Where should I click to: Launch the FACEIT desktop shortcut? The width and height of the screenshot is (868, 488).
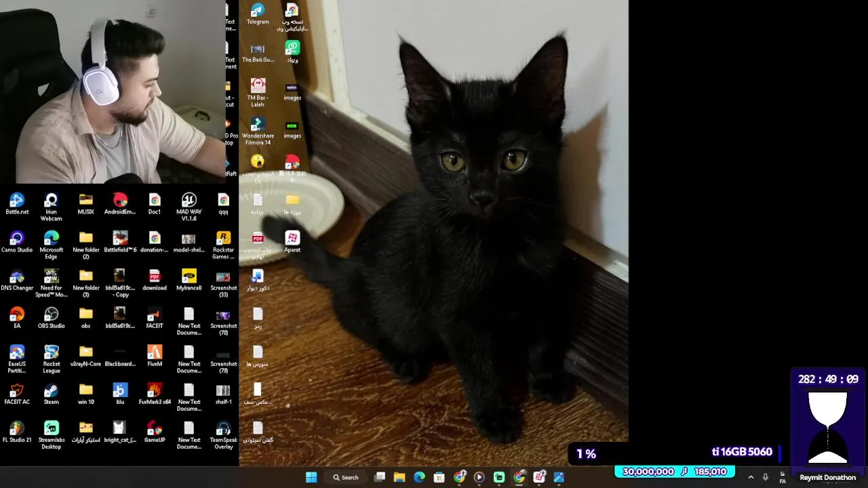155,317
